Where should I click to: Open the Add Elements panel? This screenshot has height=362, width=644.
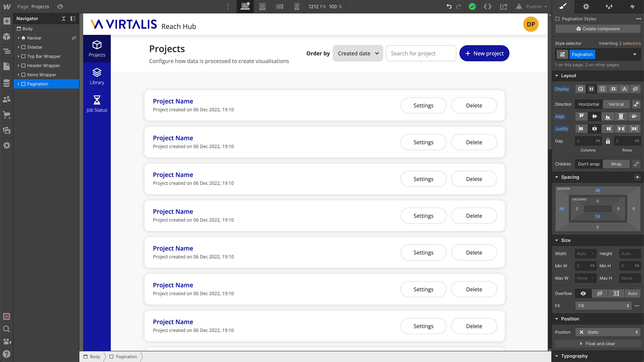tap(6, 21)
